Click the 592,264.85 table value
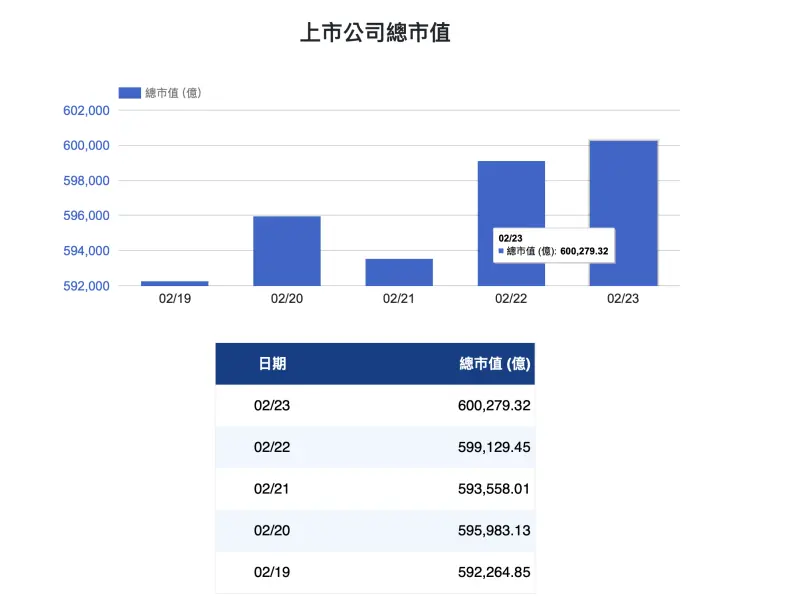This screenshot has height=597, width=800. pos(494,573)
